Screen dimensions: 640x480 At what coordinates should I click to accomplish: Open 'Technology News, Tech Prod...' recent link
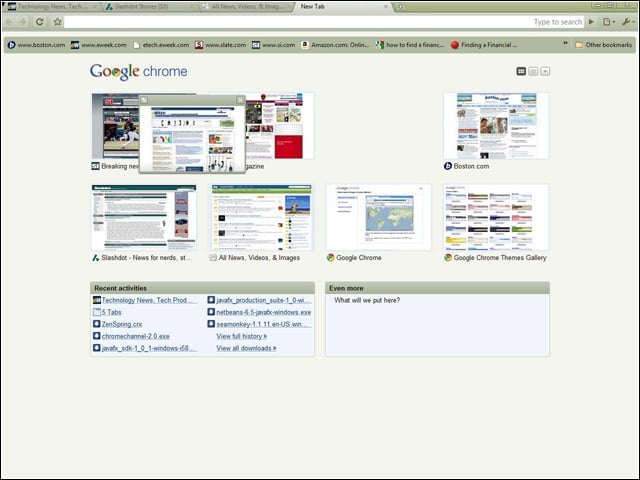pyautogui.click(x=149, y=300)
